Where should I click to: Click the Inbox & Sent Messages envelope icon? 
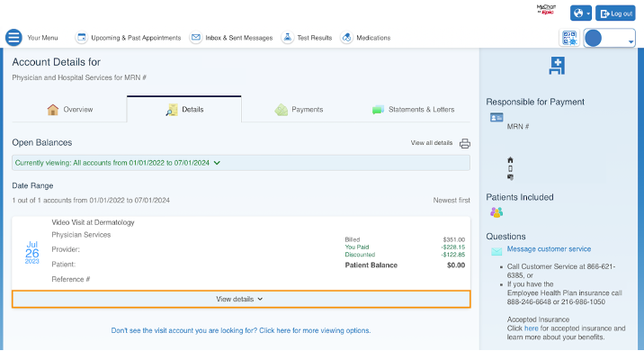196,38
